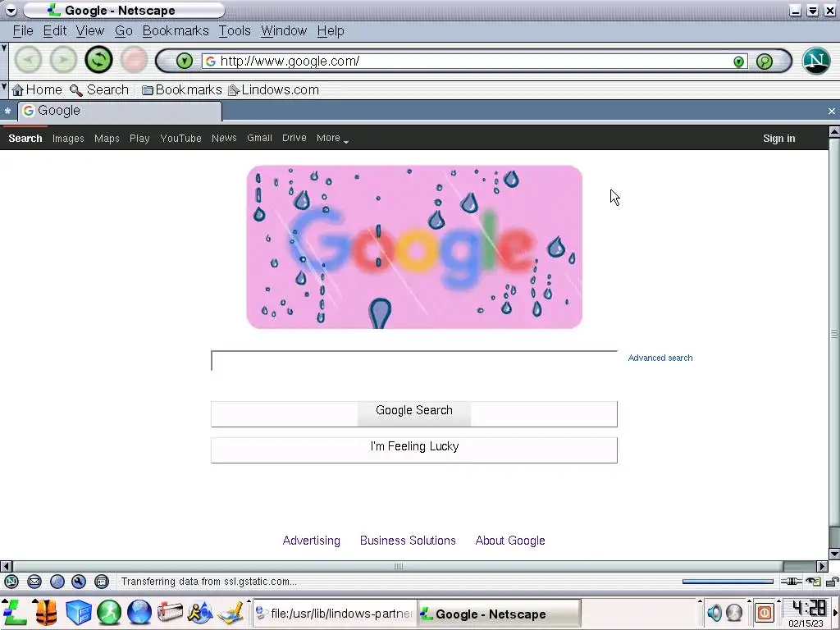Click the security lock icon in status bar
The width and height of the screenshot is (840, 630).
tap(833, 582)
